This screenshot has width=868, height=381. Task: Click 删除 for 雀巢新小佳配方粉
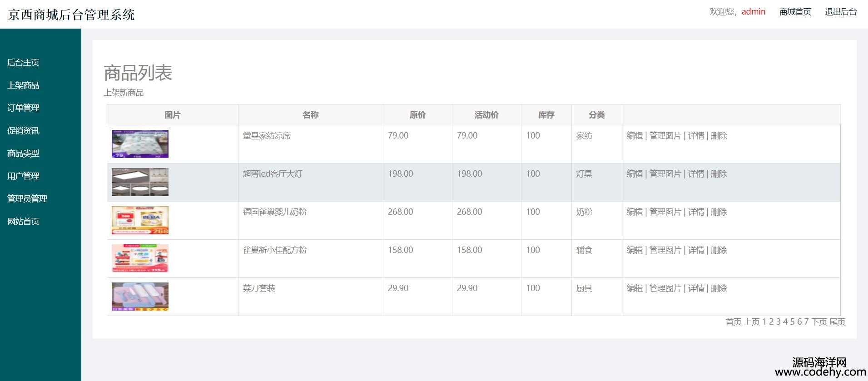coord(719,250)
